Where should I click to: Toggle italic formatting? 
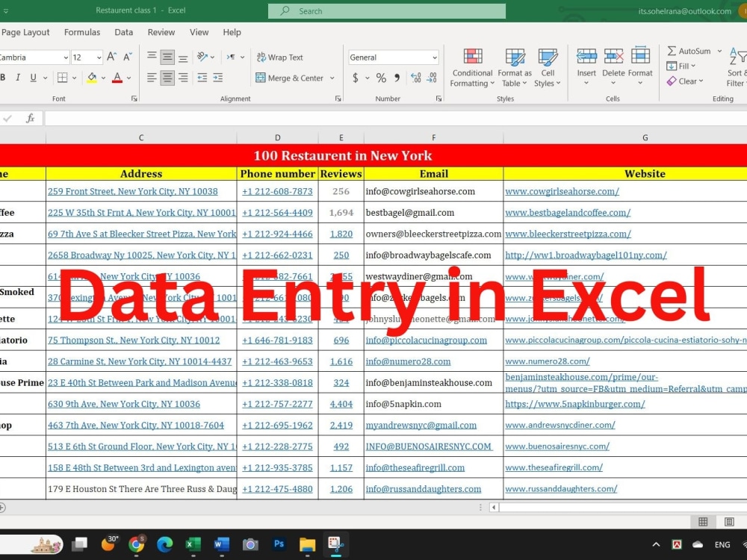tap(18, 78)
